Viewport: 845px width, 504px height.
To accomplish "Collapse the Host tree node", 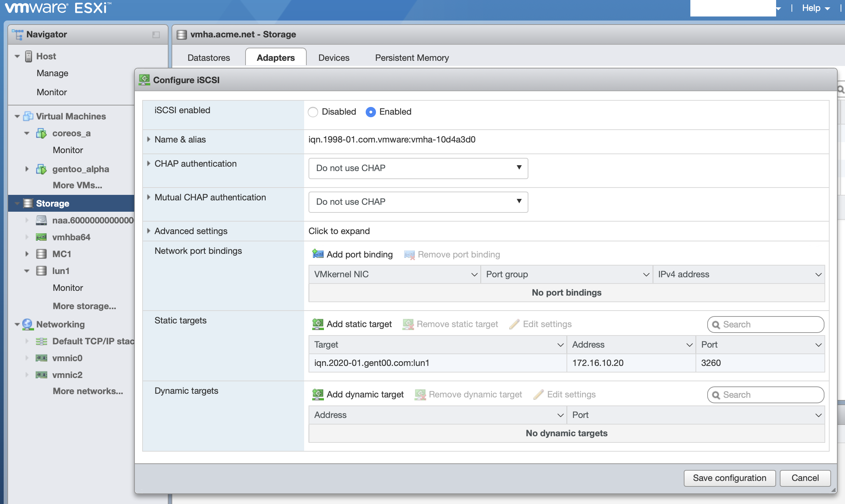I will click(17, 56).
